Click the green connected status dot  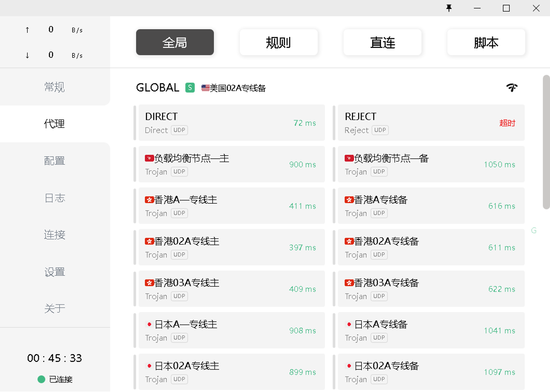[x=41, y=379]
